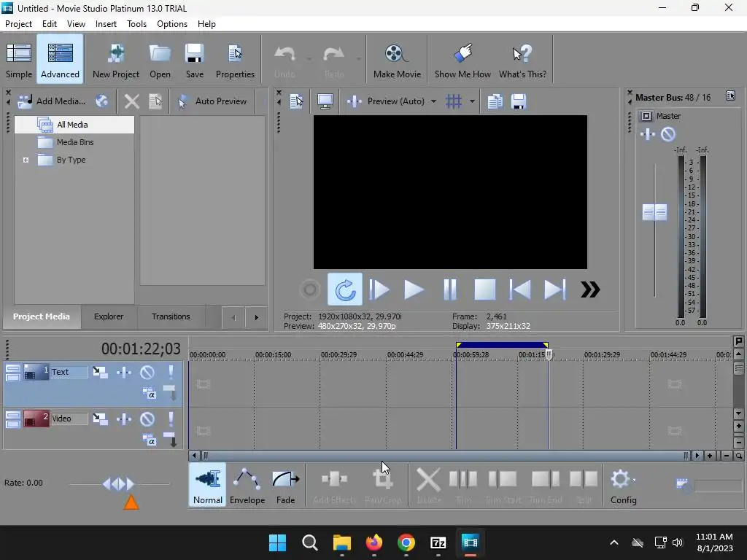
Task: Show next tabs with right arrow
Action: click(x=256, y=318)
